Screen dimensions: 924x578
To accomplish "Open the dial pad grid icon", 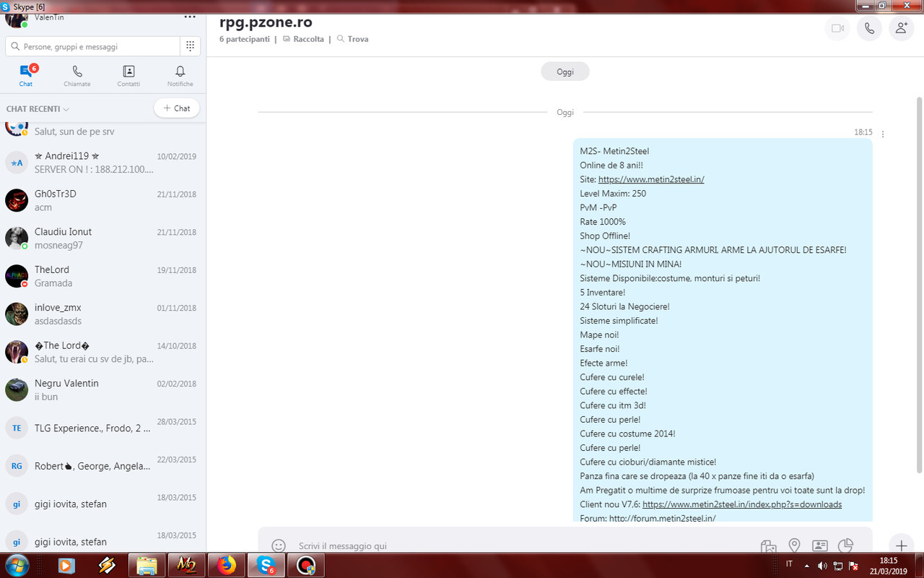I will (x=190, y=46).
